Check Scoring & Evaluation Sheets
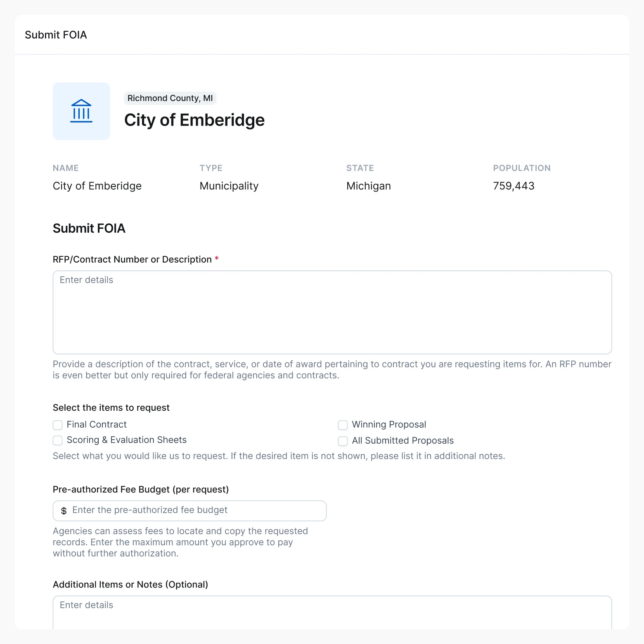The image size is (644, 644). pos(57,440)
